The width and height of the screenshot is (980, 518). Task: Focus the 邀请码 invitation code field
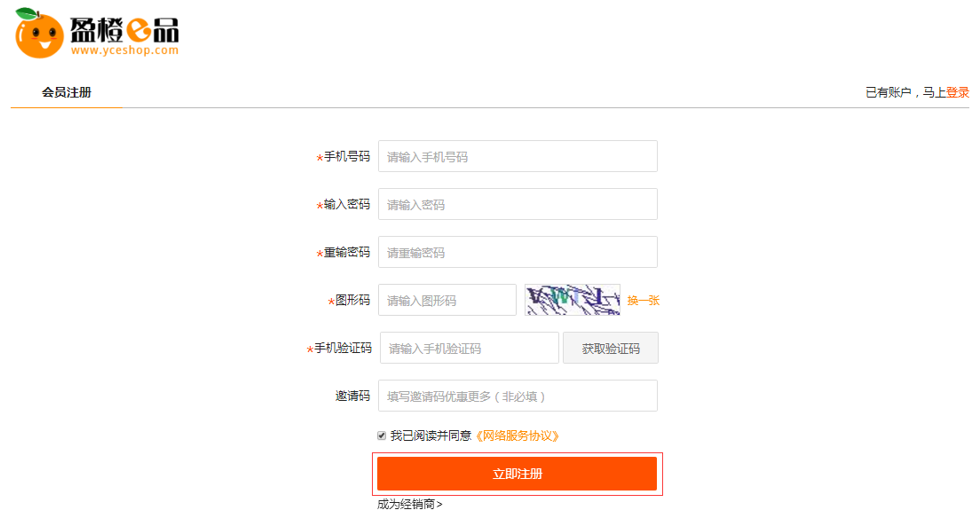[x=518, y=396]
